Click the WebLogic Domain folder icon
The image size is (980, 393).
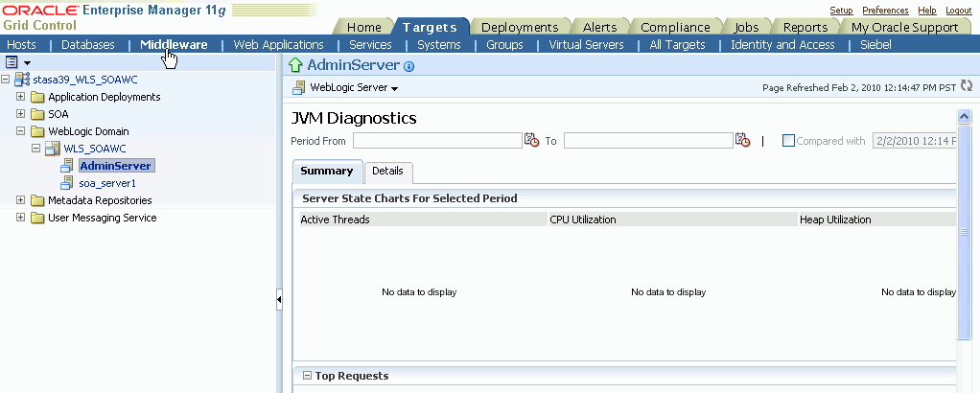(37, 131)
